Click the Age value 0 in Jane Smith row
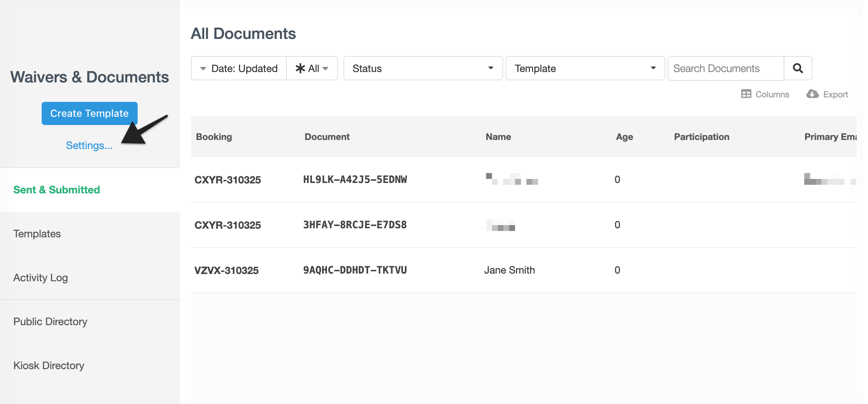Viewport: 868px width, 404px height. click(x=617, y=270)
